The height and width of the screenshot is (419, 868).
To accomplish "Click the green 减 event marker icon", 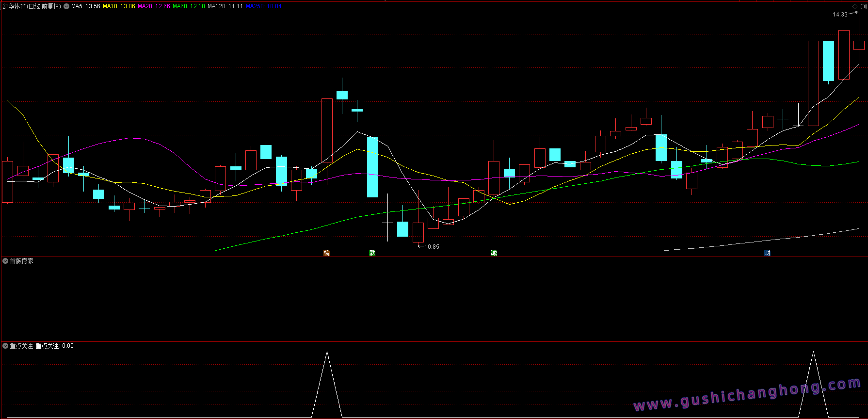I will [x=494, y=253].
